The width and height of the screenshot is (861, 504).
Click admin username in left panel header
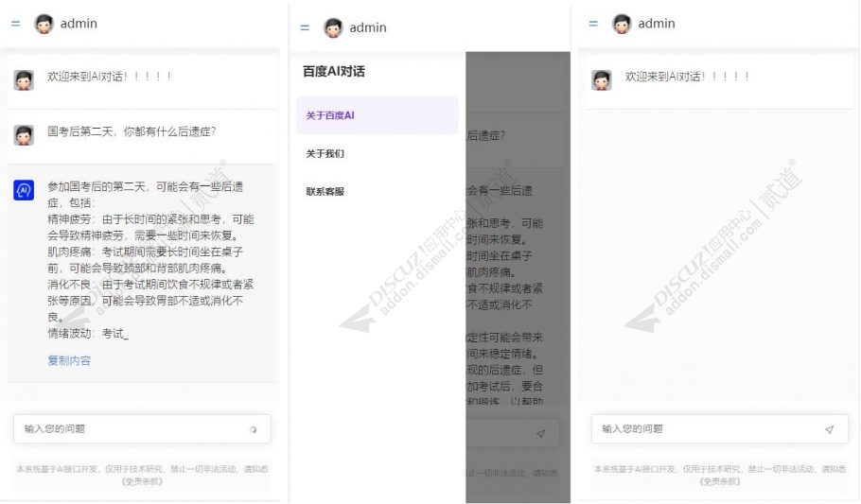(x=79, y=24)
